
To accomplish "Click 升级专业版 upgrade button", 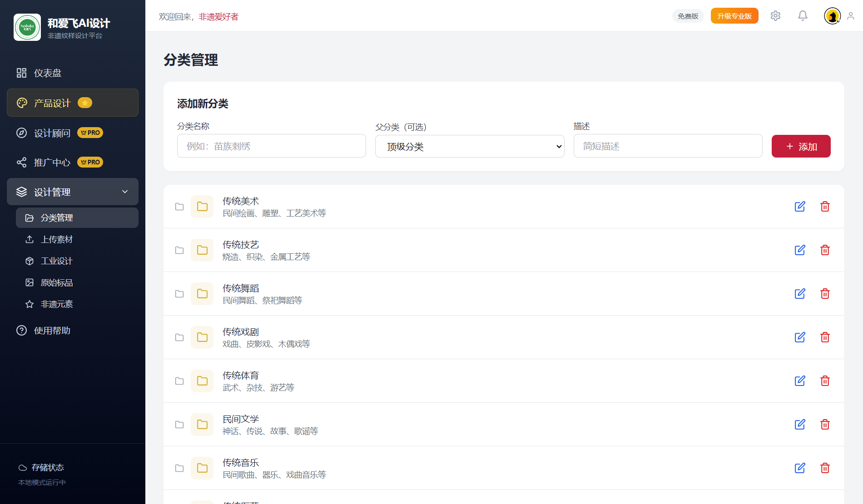I will click(x=734, y=16).
